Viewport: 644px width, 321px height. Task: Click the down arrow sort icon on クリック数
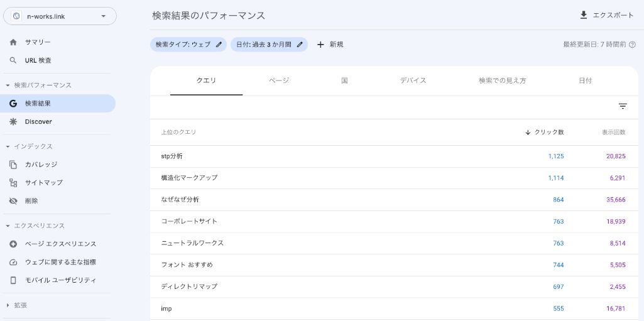528,132
